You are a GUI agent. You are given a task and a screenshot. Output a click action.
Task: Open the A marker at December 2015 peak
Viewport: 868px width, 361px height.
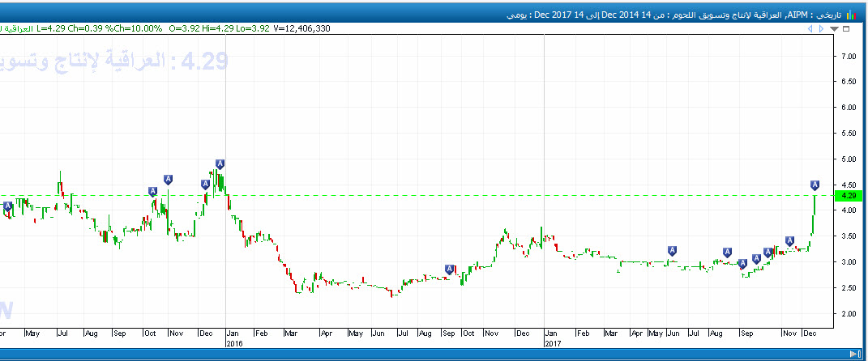[x=220, y=164]
